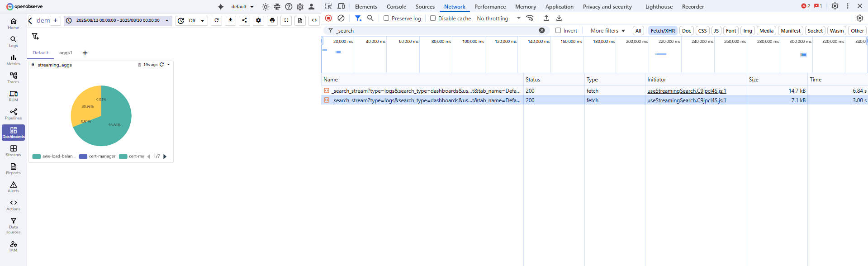Open the date range picker dropdown

tap(118, 20)
